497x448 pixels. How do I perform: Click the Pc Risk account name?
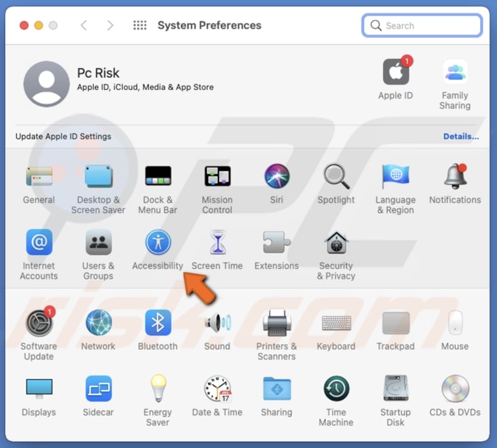pyautogui.click(x=98, y=73)
